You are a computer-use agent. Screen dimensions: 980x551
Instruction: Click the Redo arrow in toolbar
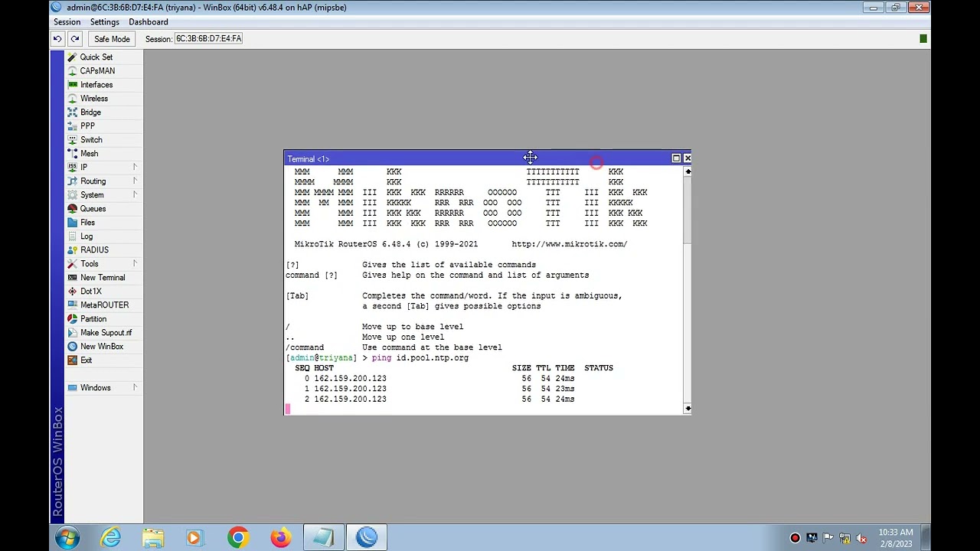[x=74, y=39]
